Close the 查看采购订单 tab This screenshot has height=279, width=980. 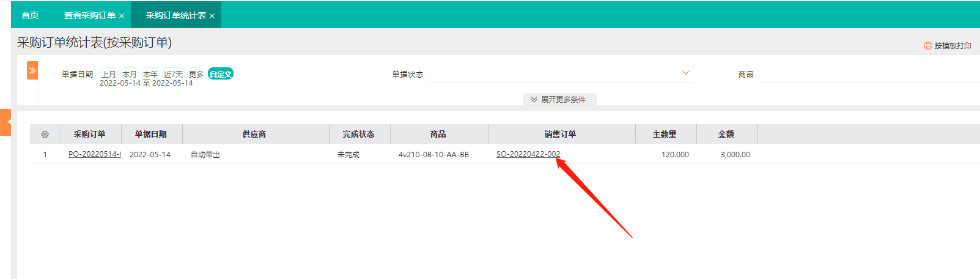[x=122, y=16]
